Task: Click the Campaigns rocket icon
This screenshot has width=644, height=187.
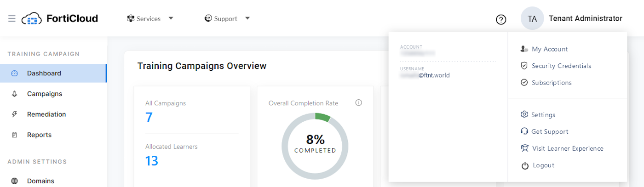Action: 14,94
